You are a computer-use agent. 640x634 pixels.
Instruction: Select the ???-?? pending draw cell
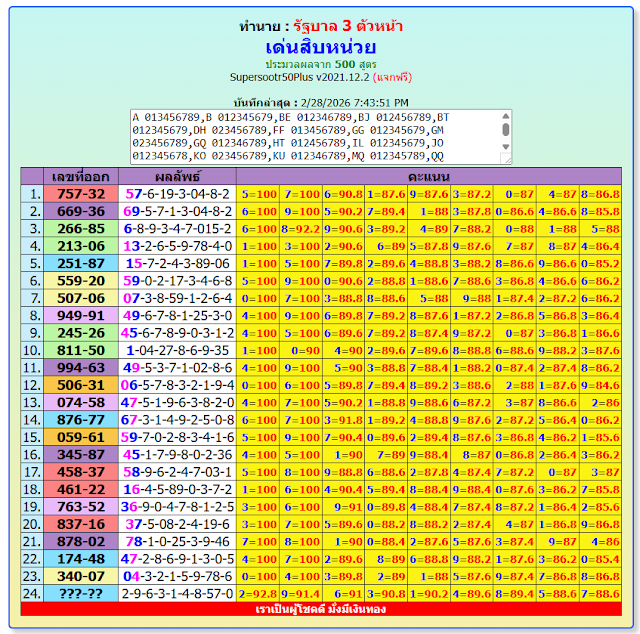click(81, 594)
